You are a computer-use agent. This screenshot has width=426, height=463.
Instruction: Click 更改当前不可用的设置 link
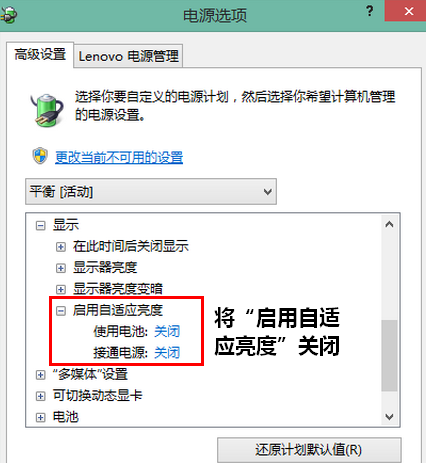tap(119, 157)
